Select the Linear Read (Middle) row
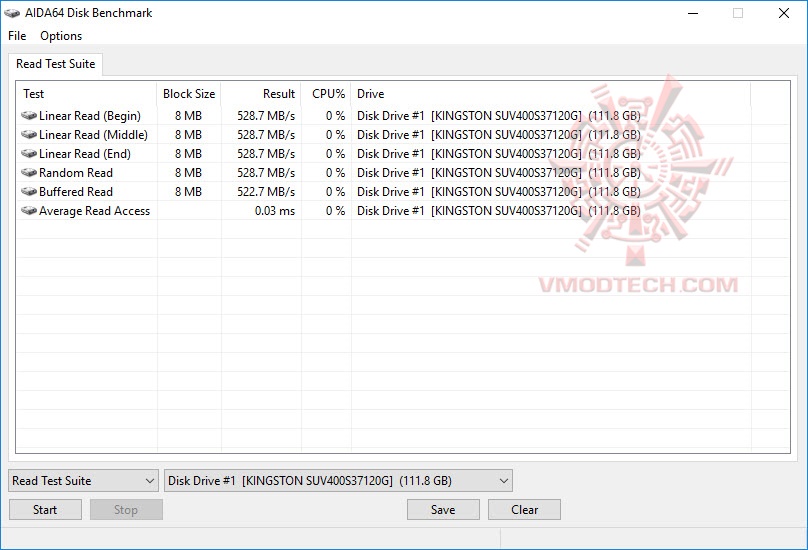This screenshot has height=550, width=808. (402, 135)
